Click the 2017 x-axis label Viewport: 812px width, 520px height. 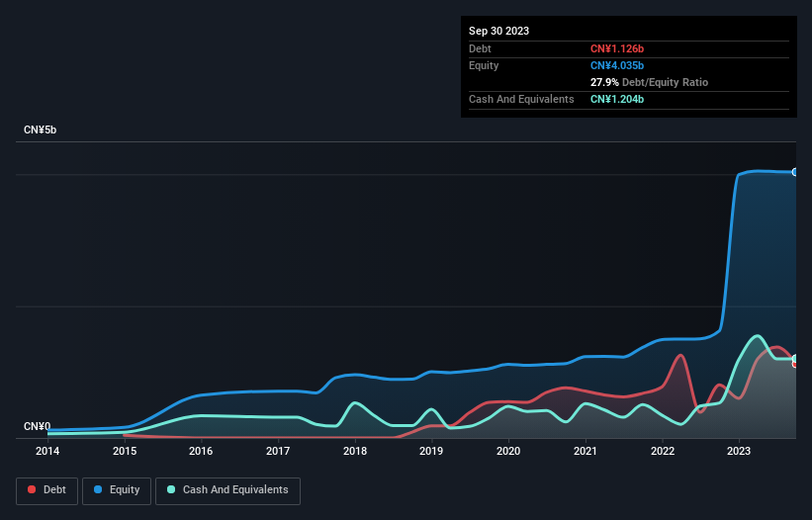point(278,451)
